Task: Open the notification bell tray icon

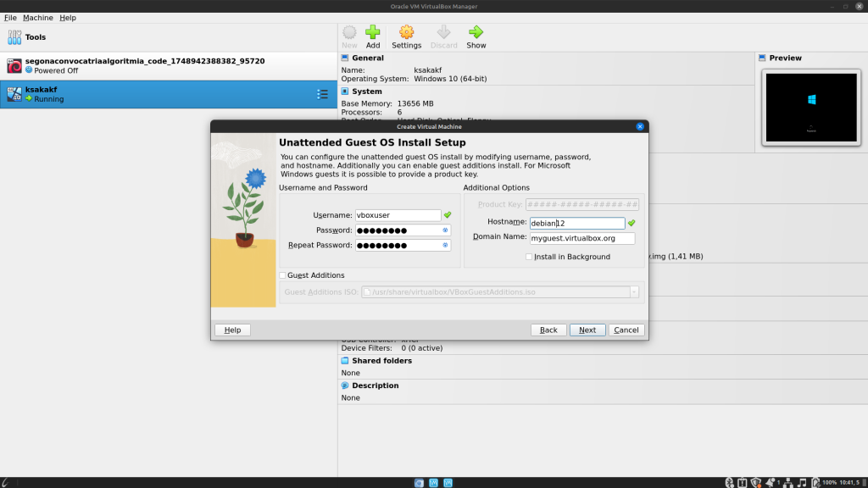Action: 770,482
